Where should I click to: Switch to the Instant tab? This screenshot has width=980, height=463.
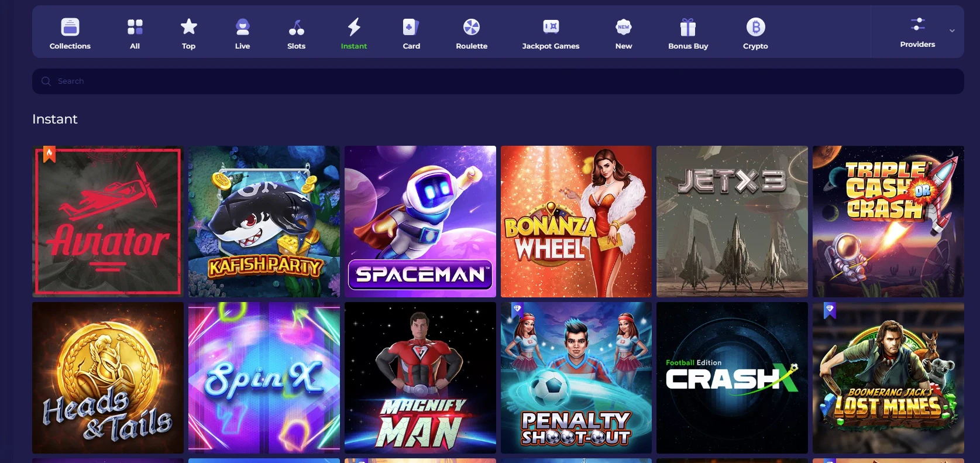pyautogui.click(x=354, y=33)
